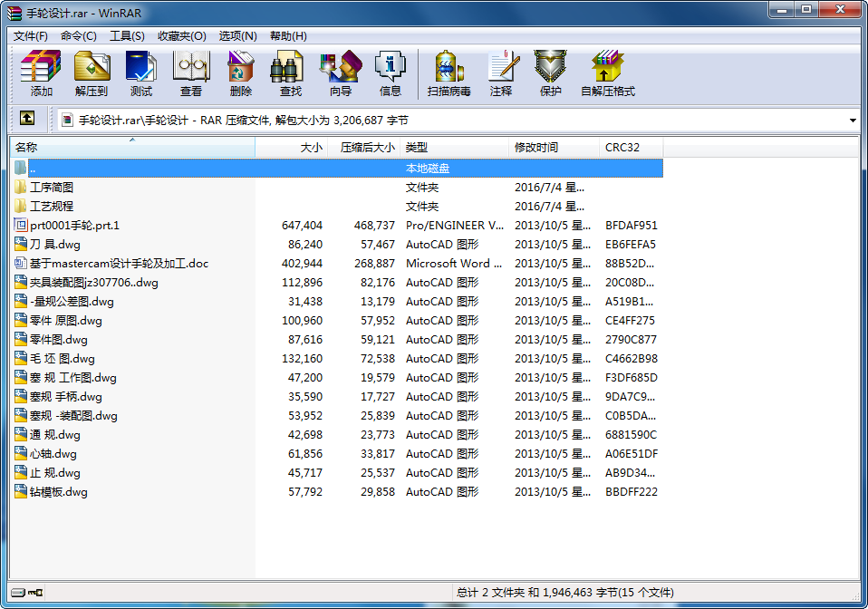The image size is (868, 609).
Task: Open the 工具(S) menu
Action: coord(127,36)
